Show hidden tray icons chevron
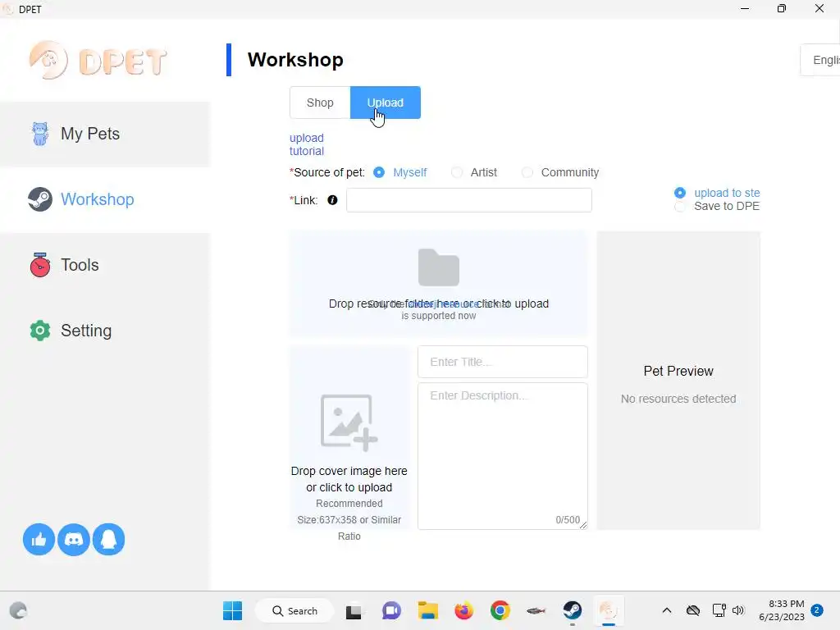The height and width of the screenshot is (630, 840). [x=667, y=610]
